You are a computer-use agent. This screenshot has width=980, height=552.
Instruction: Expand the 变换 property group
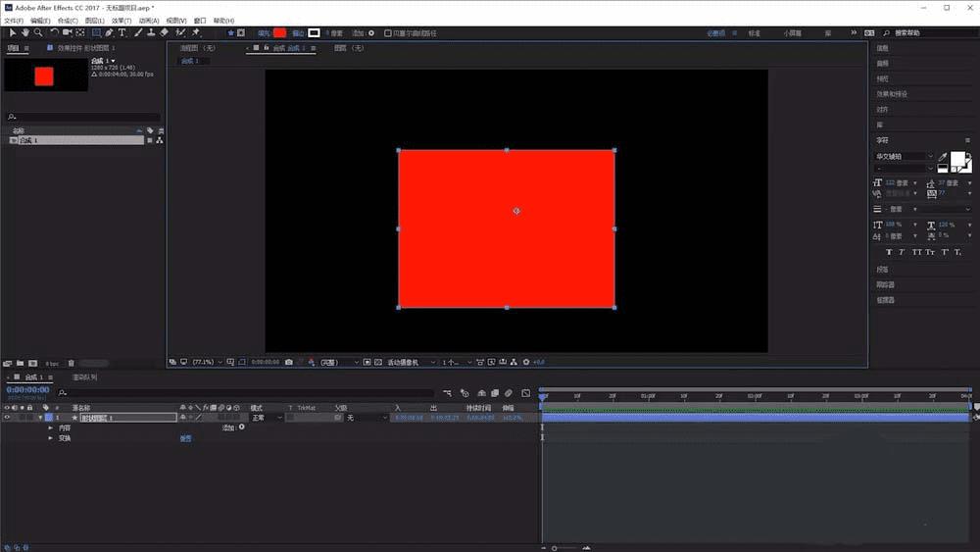51,438
